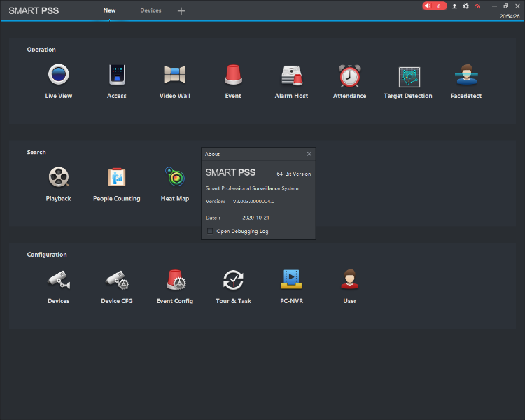This screenshot has width=525, height=420.
Task: Open Target Detection
Action: (408, 81)
